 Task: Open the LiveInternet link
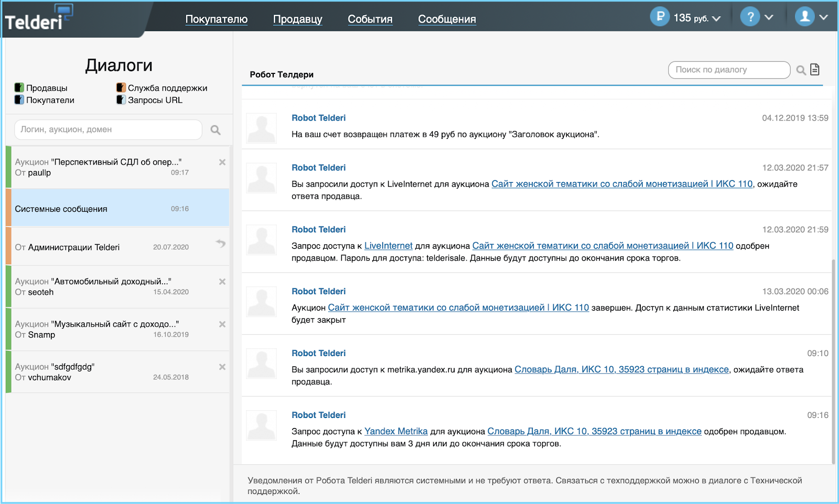point(389,246)
